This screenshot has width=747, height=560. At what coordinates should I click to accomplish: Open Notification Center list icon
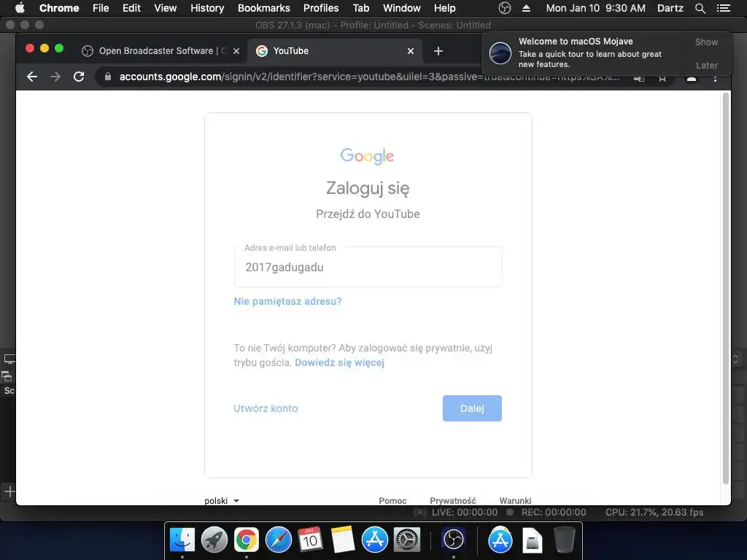(724, 8)
